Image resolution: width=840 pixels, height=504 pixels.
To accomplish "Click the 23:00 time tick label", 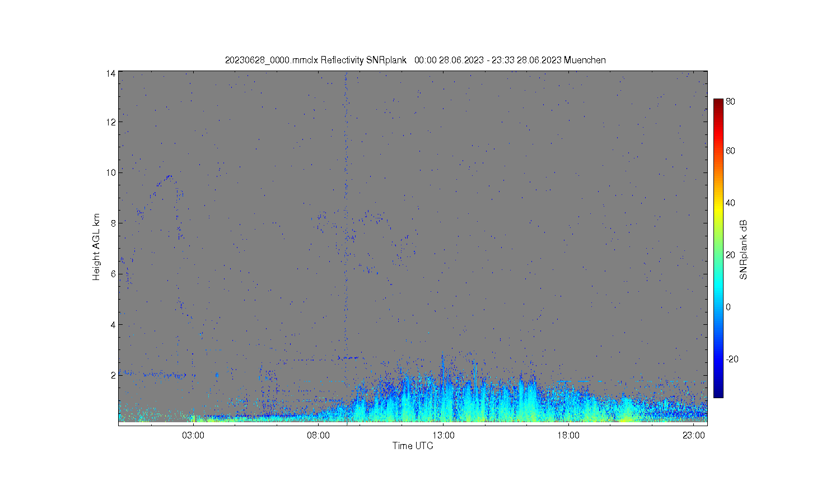I will click(x=694, y=436).
